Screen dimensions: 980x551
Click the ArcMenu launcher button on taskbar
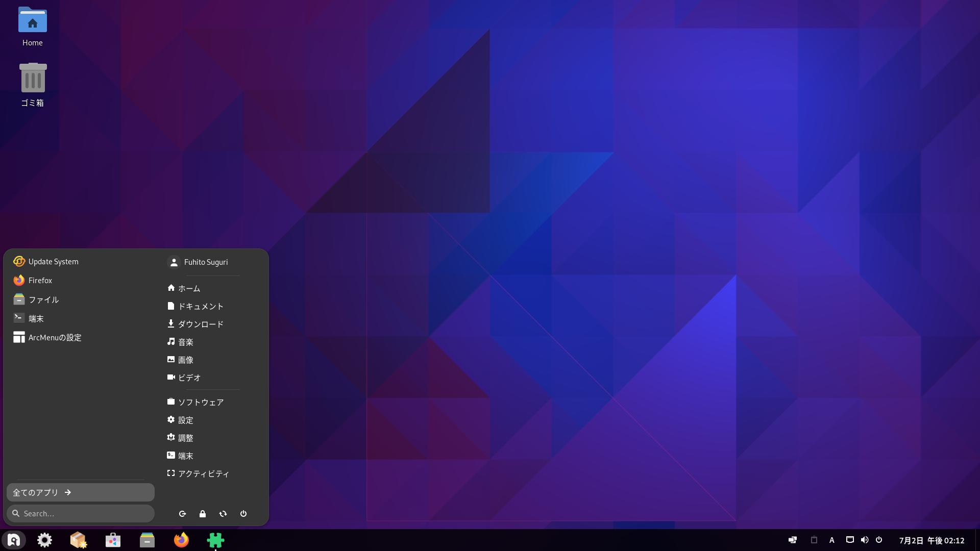(x=14, y=540)
